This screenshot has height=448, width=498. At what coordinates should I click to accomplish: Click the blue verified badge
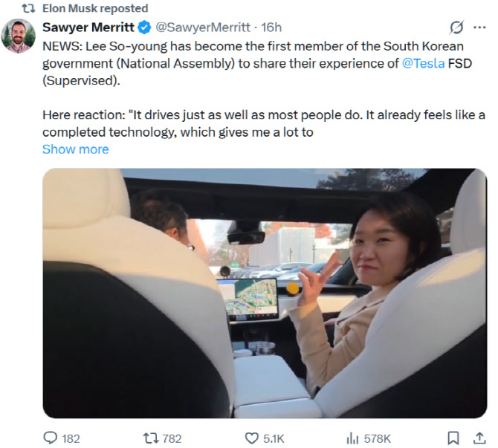144,27
